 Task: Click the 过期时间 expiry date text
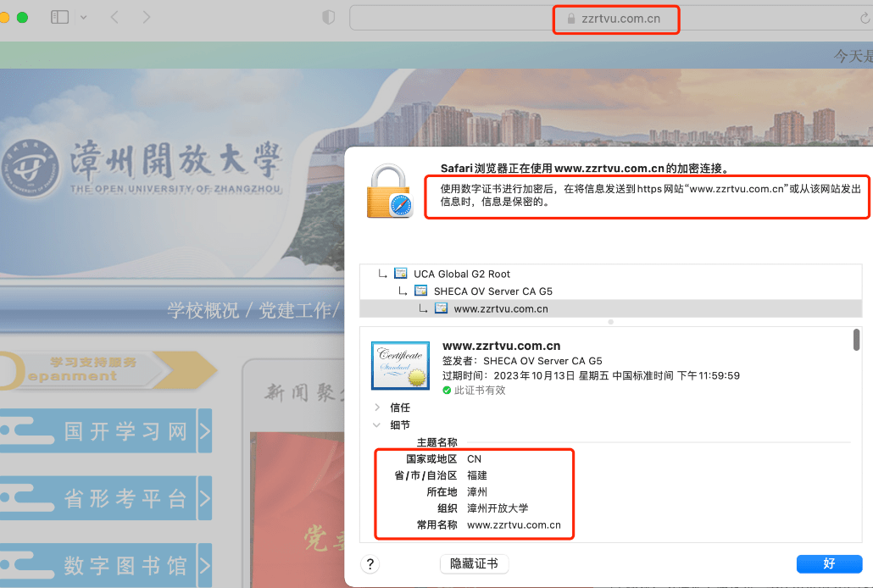pos(591,376)
